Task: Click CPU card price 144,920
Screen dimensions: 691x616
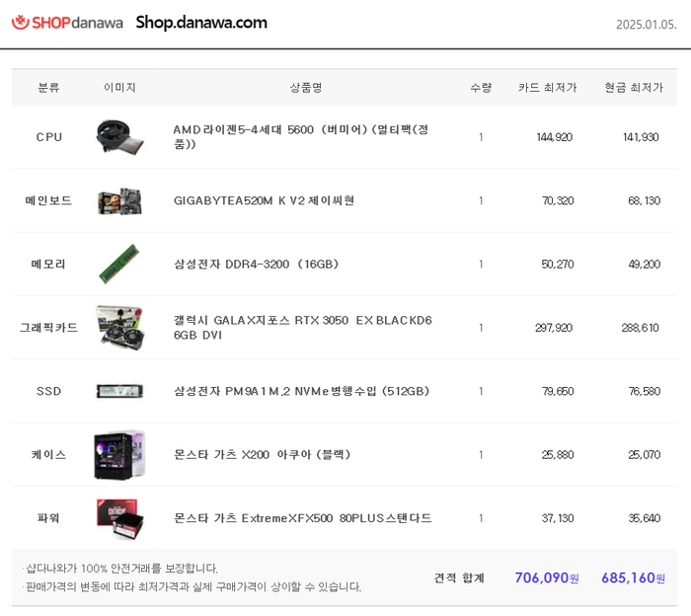Action: [x=554, y=137]
